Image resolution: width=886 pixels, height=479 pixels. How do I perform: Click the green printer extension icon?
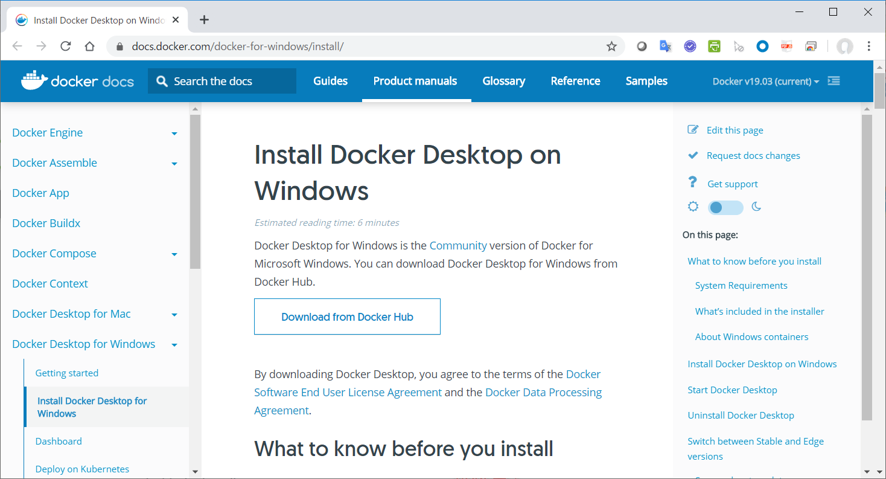[714, 46]
